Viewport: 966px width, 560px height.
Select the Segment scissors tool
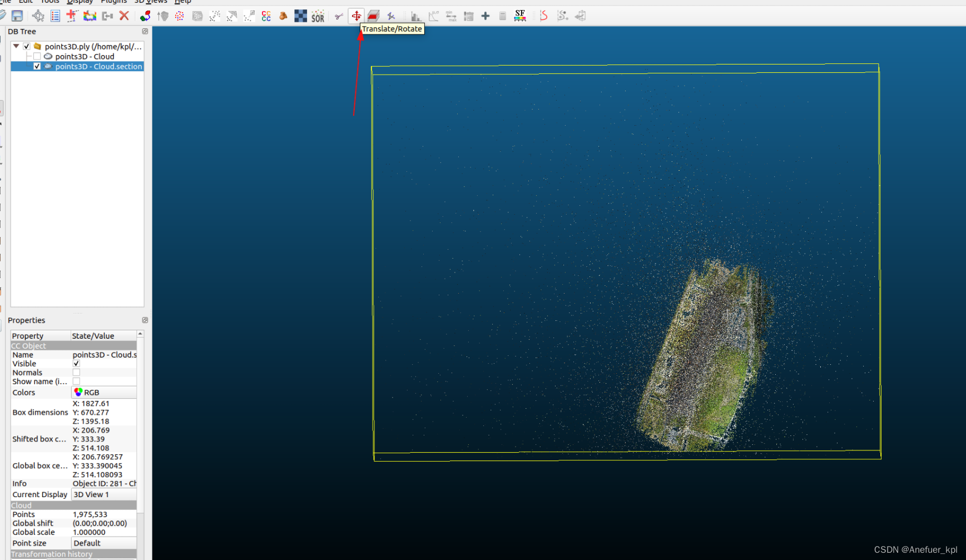coord(339,16)
